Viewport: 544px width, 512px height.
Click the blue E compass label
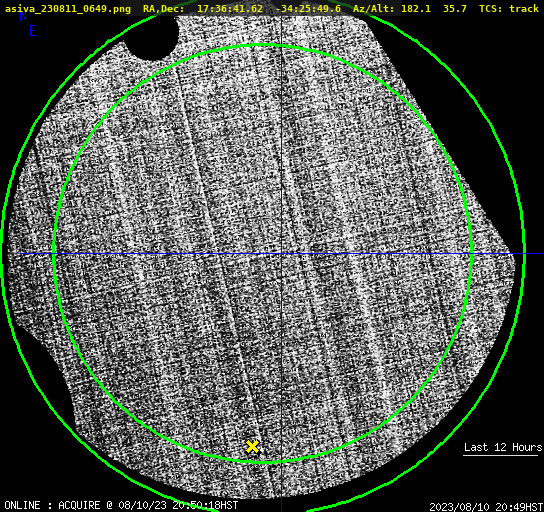coord(33,31)
